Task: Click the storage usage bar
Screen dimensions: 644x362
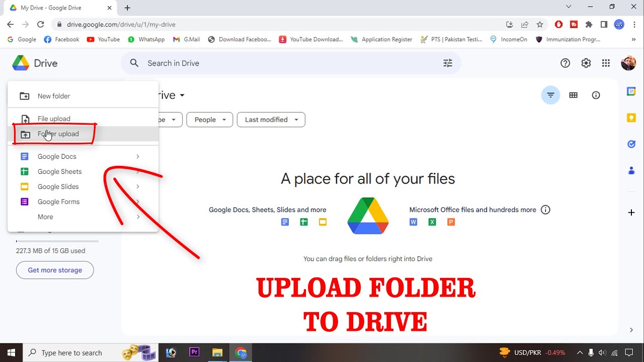Action: click(57, 241)
